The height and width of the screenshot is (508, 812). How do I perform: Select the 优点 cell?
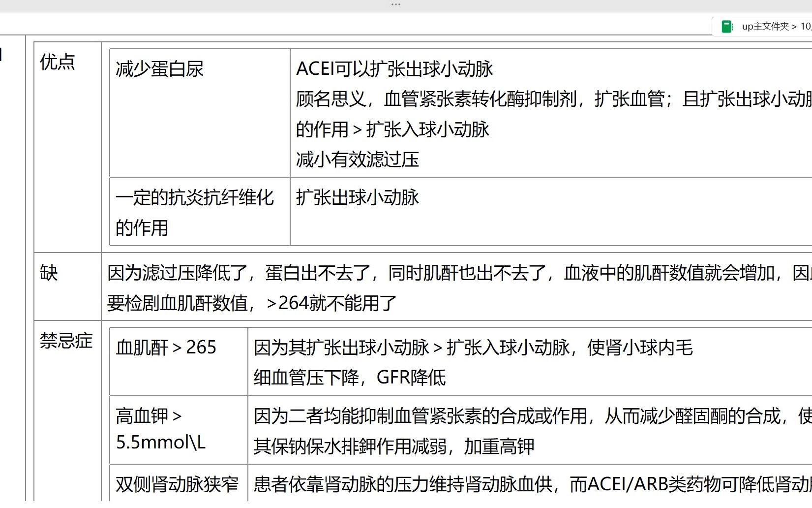tap(68, 147)
